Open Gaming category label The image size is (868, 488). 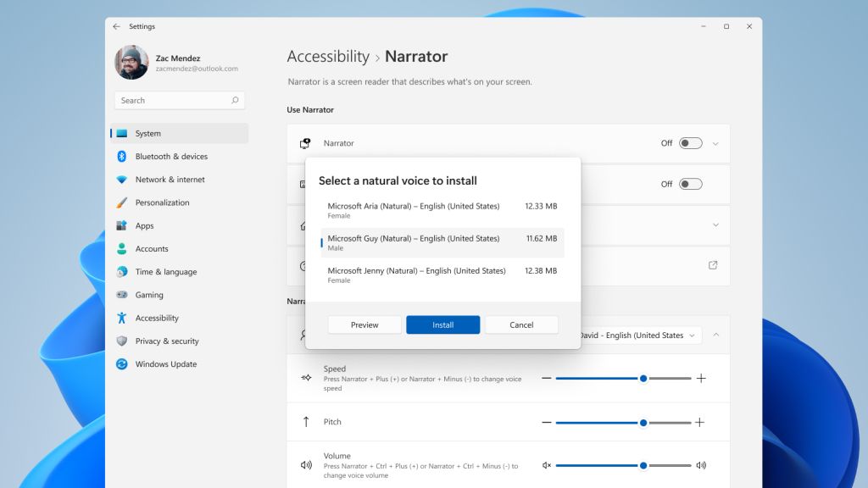pyautogui.click(x=149, y=295)
